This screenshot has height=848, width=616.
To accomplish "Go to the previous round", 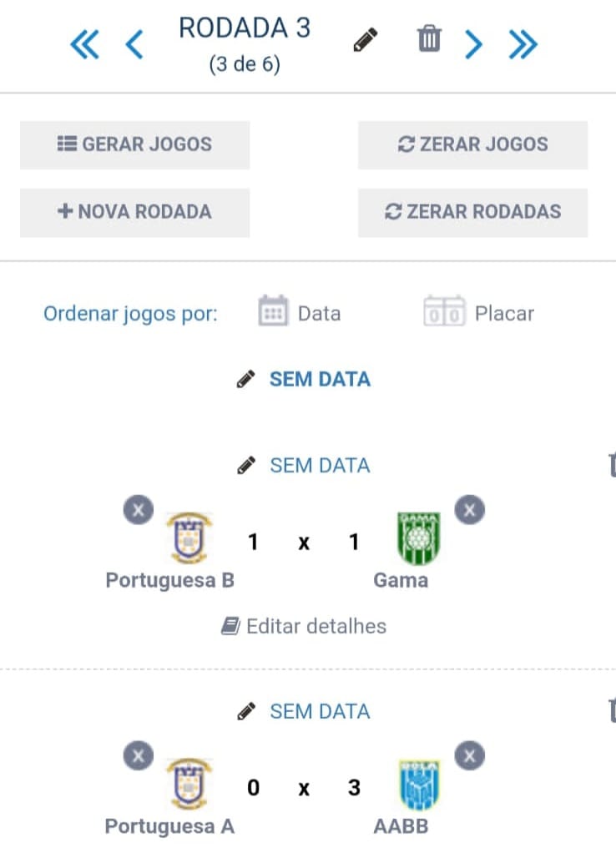I will 134,44.
